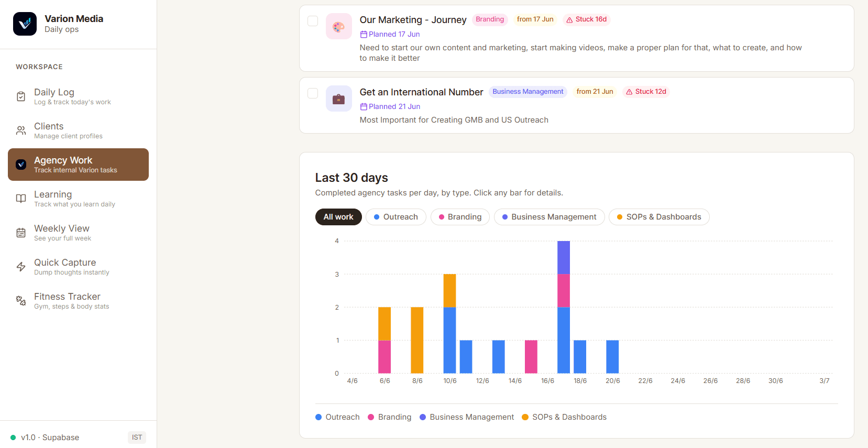Click the pink segment of the 6/6 bar

click(384, 357)
